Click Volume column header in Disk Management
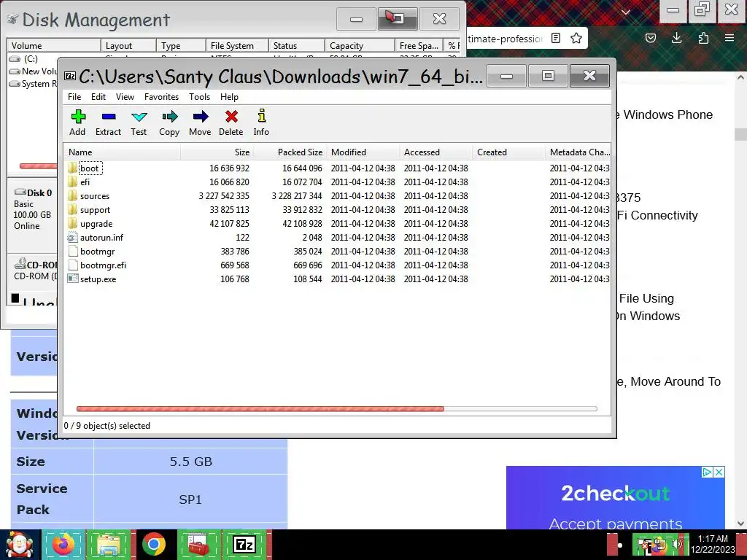Screen dimensions: 747x560 click(x=54, y=46)
